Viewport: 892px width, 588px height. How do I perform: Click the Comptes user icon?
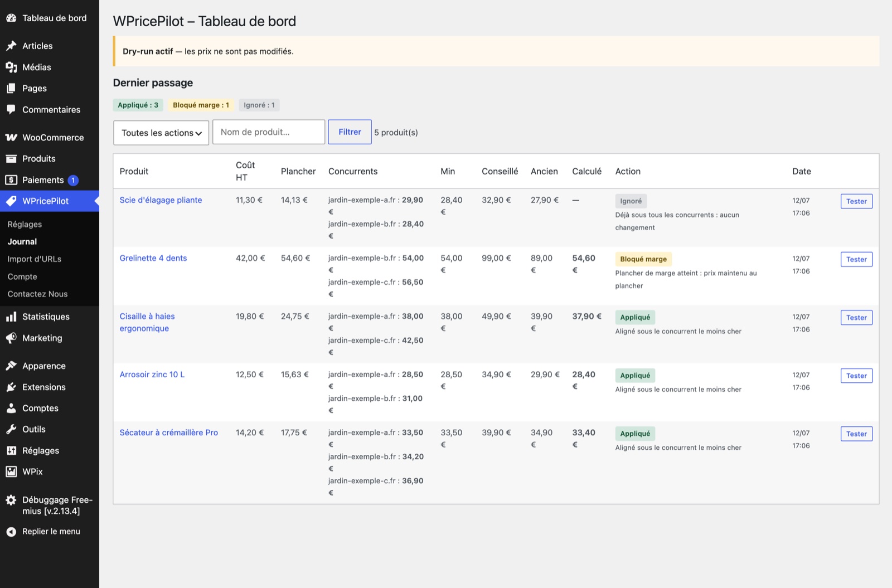pos(11,408)
